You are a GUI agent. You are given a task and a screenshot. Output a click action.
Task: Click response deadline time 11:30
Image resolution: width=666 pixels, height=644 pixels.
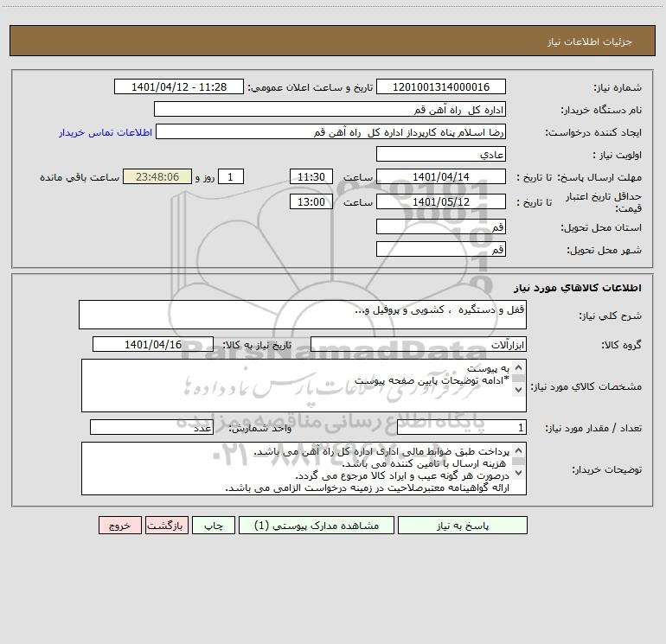(x=311, y=176)
